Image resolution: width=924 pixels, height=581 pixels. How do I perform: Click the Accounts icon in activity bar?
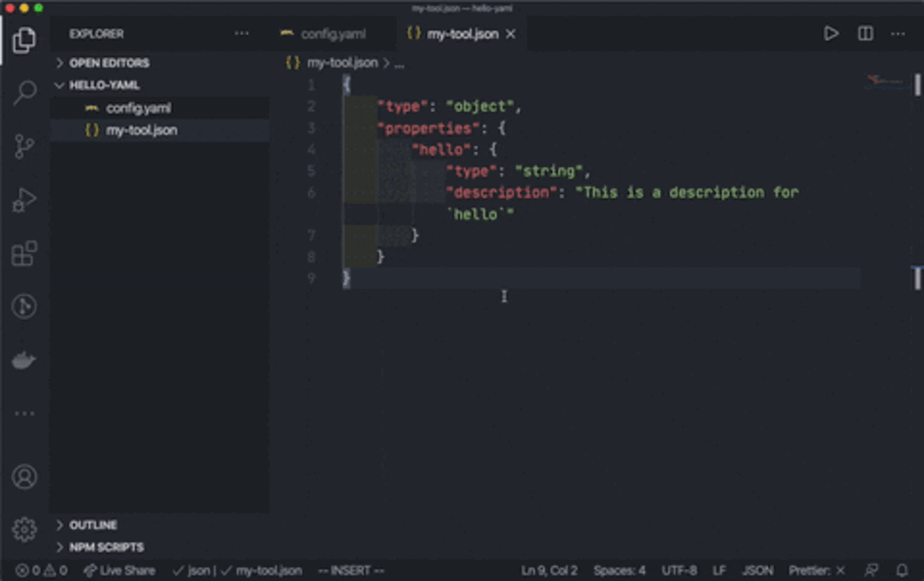coord(24,477)
